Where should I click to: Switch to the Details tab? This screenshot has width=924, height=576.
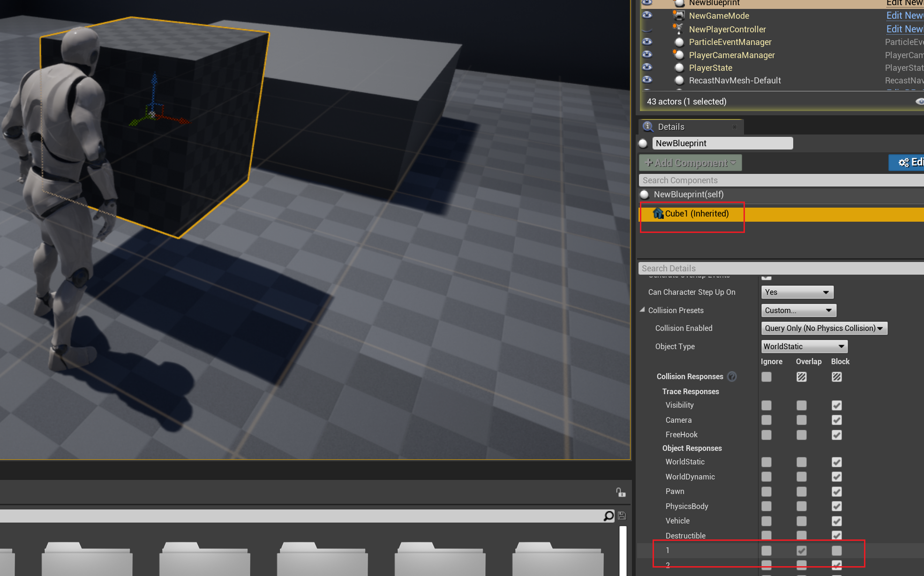(x=671, y=127)
